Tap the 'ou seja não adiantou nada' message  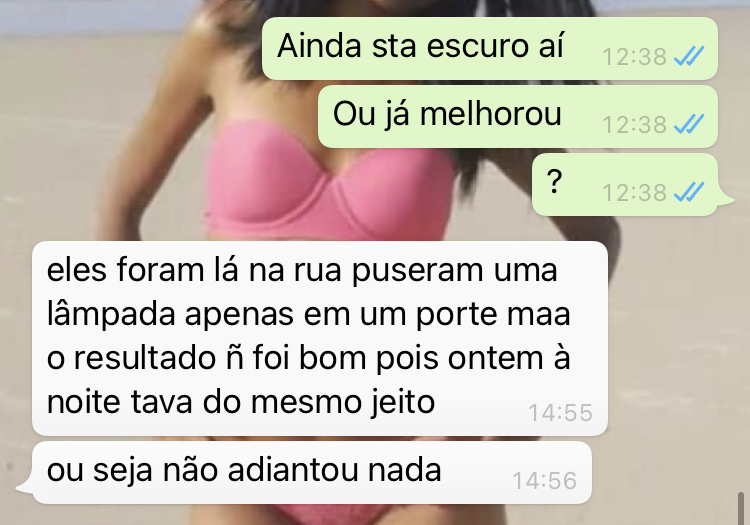click(x=312, y=472)
